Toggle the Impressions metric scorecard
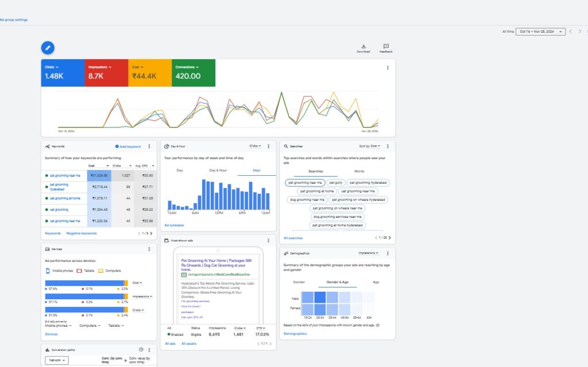Screen dimensions: 588x367 tap(106, 73)
